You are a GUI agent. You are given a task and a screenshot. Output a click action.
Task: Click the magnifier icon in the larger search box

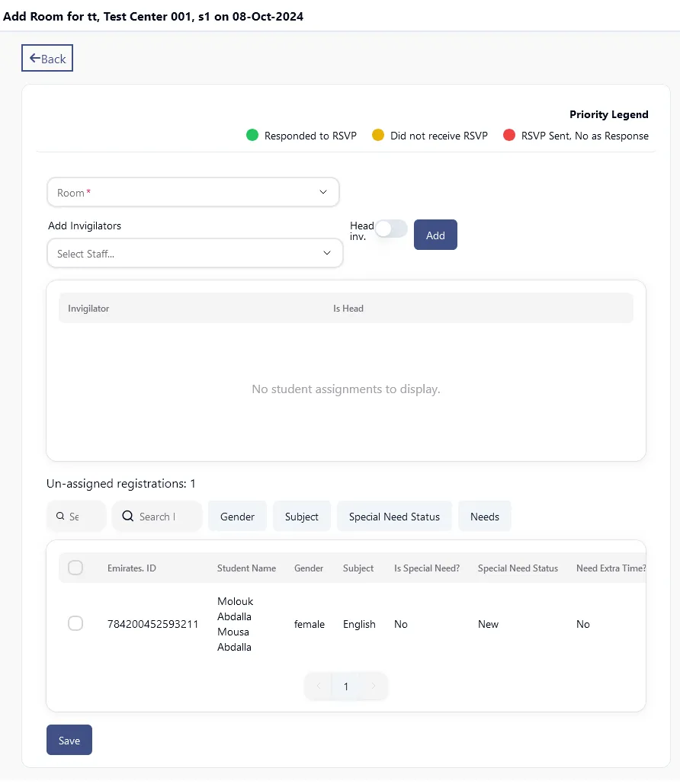click(x=127, y=517)
